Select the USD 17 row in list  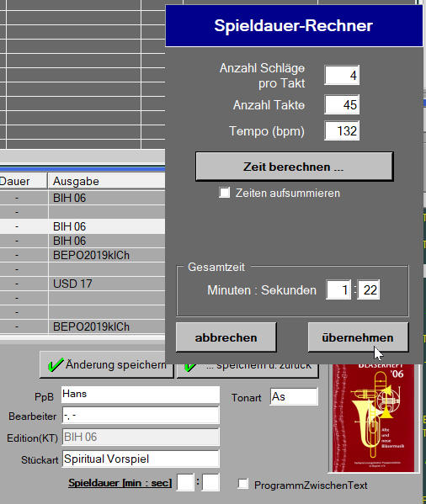83,284
